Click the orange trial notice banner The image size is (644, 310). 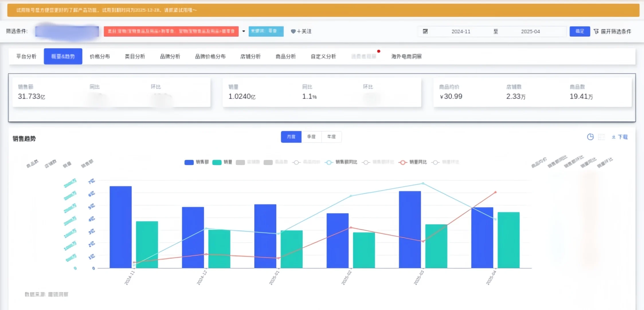click(323, 10)
